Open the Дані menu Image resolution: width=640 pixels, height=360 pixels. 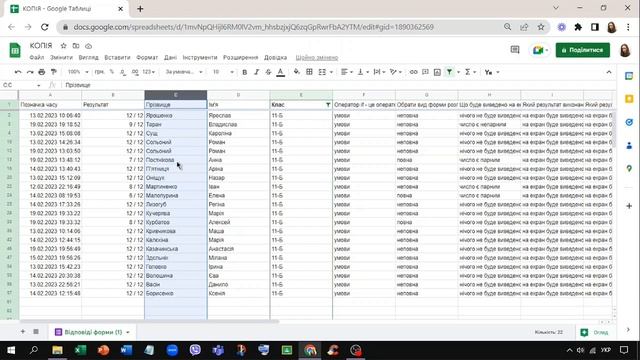[170, 58]
